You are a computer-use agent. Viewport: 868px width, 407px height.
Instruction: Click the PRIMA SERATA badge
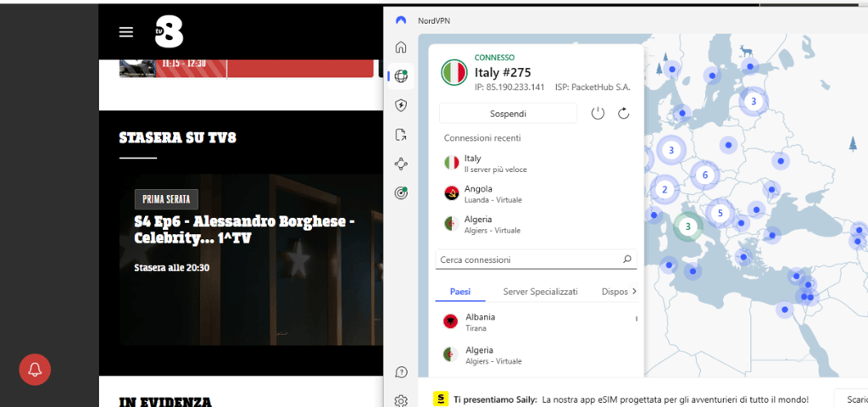click(166, 199)
